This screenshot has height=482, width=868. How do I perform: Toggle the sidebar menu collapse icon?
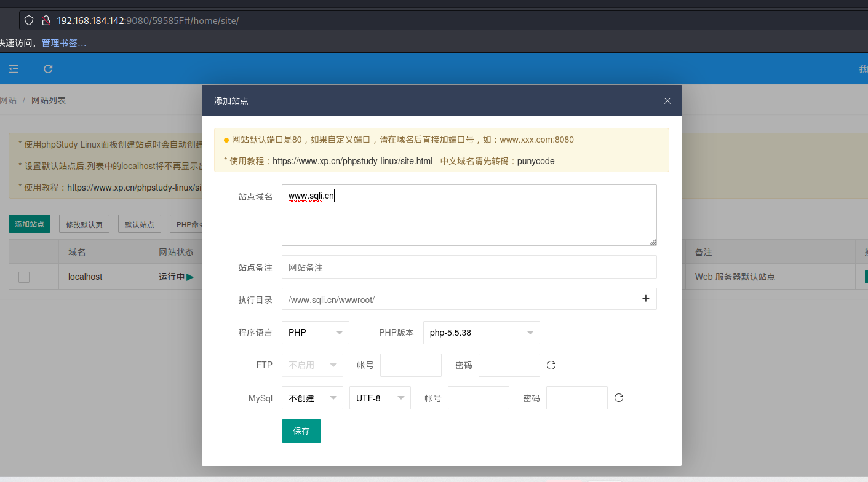click(14, 69)
